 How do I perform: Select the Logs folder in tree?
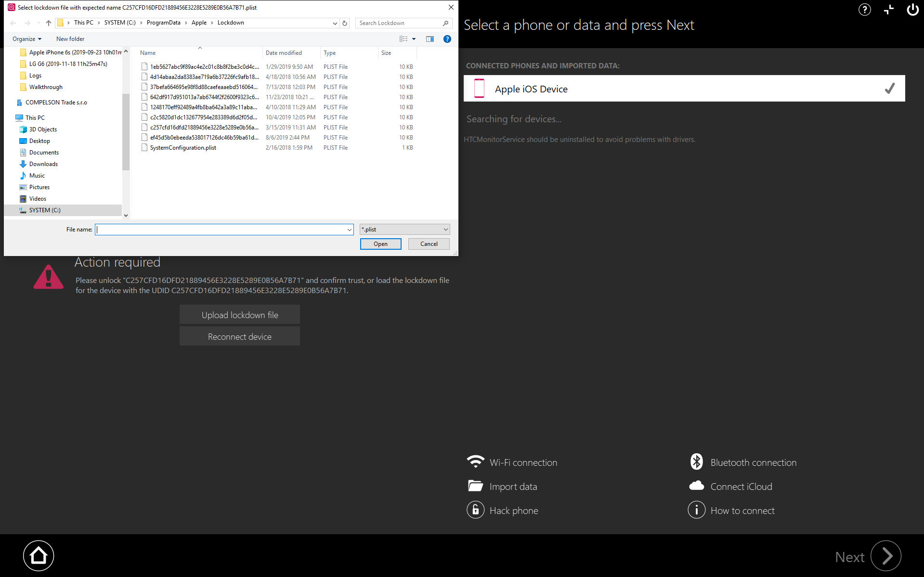click(31, 76)
